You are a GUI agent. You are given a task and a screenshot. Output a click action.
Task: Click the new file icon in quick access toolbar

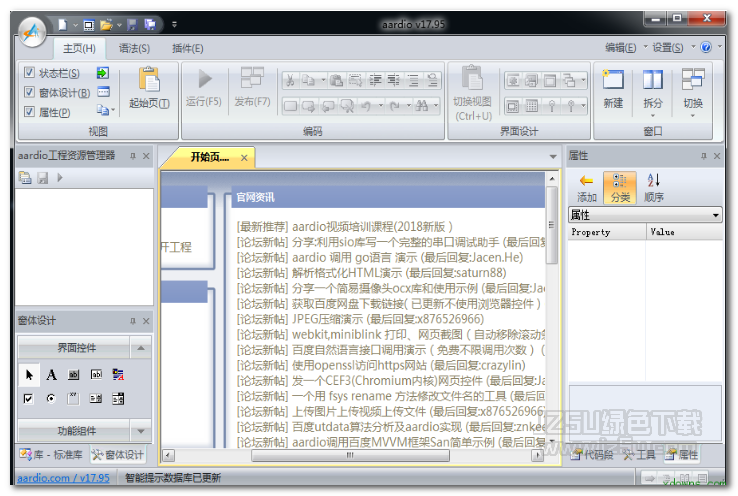click(62, 24)
